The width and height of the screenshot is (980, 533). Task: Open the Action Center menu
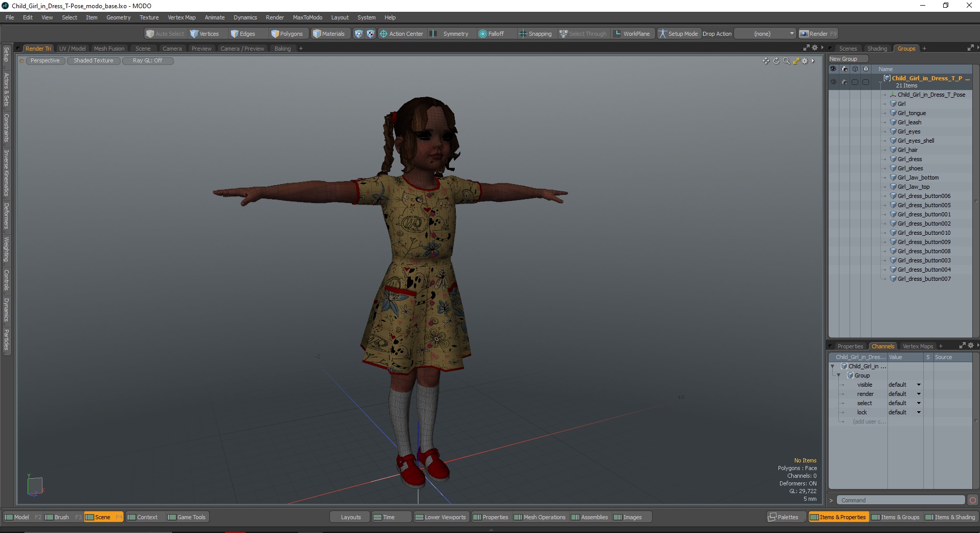[402, 34]
